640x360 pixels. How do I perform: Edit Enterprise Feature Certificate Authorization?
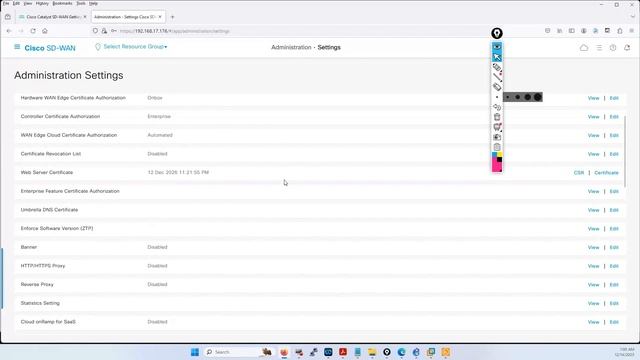pyautogui.click(x=614, y=191)
